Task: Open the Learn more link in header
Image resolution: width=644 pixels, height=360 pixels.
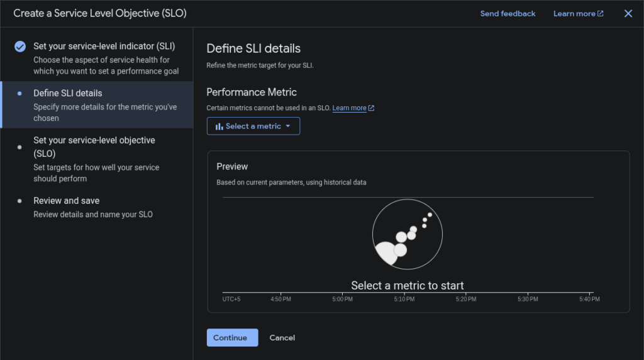Action: click(574, 14)
